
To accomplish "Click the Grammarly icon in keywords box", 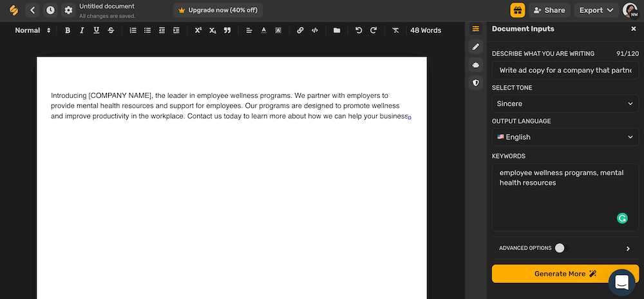I will coord(622,218).
